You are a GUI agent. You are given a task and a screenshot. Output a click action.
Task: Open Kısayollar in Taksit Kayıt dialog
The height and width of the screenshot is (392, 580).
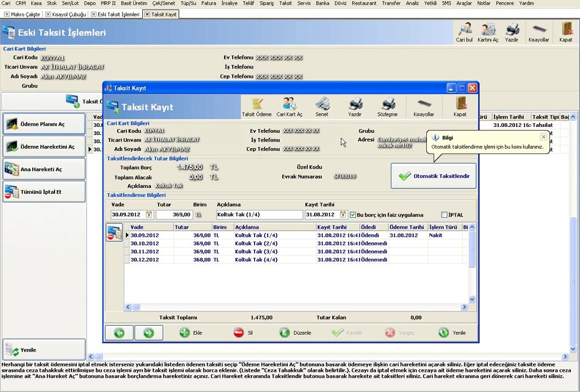pos(424,107)
